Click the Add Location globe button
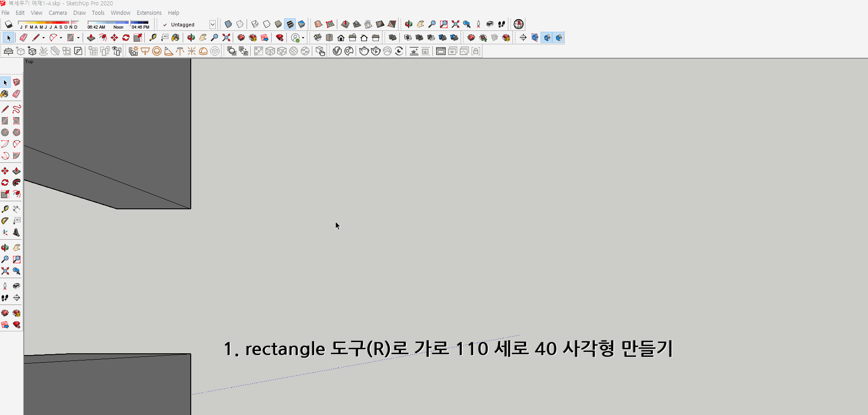The image size is (868, 415). (518, 25)
